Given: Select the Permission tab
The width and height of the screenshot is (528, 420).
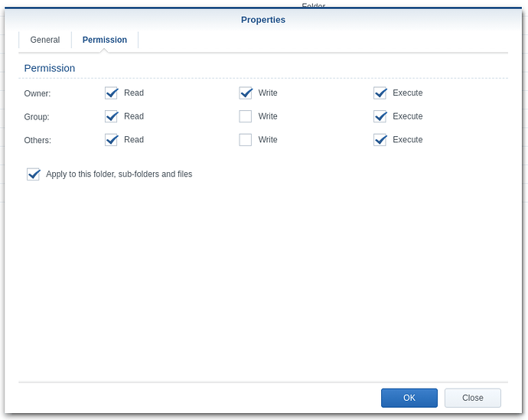Looking at the screenshot, I should pyautogui.click(x=105, y=40).
